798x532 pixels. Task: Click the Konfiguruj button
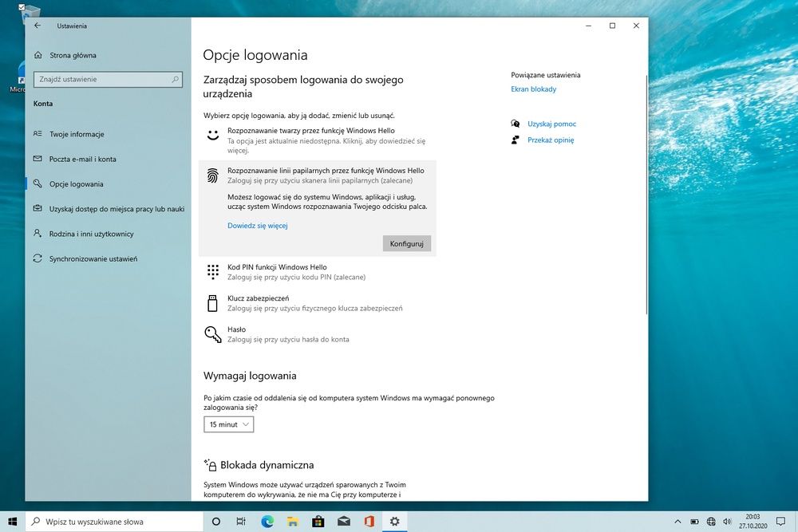pyautogui.click(x=407, y=243)
